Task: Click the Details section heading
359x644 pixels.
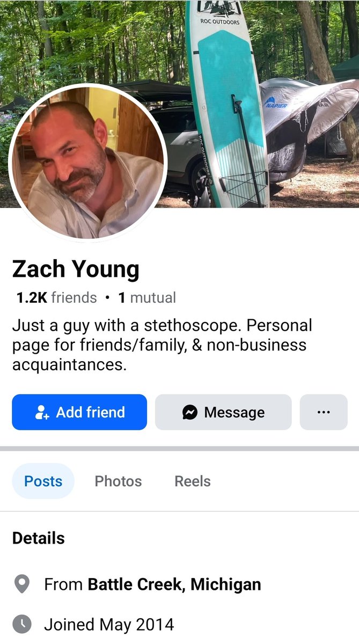Action: (x=39, y=538)
